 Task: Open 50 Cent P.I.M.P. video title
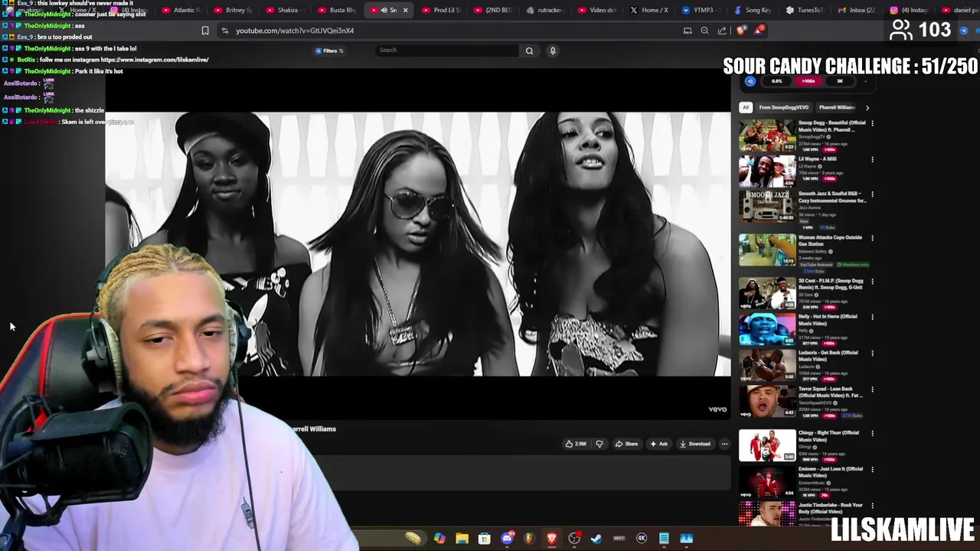click(x=831, y=284)
